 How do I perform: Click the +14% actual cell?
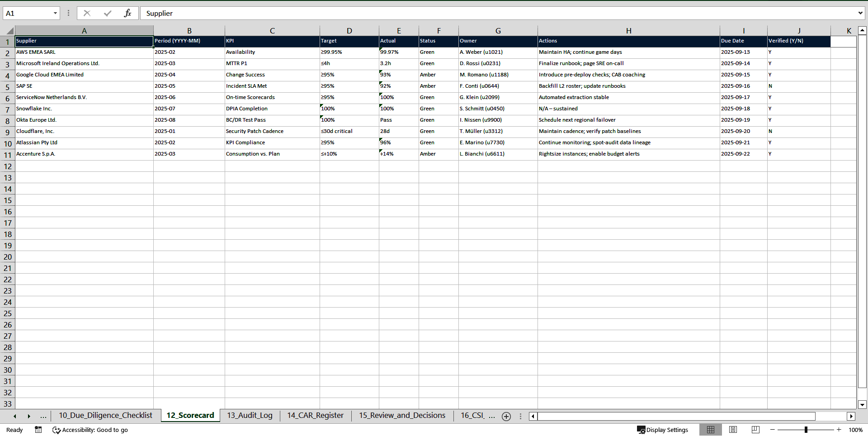pos(399,154)
